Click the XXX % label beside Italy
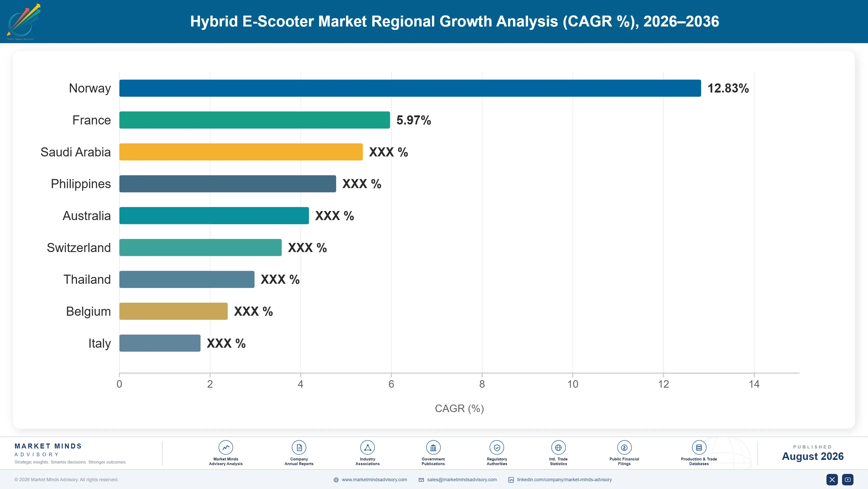This screenshot has width=868, height=489. tap(226, 343)
